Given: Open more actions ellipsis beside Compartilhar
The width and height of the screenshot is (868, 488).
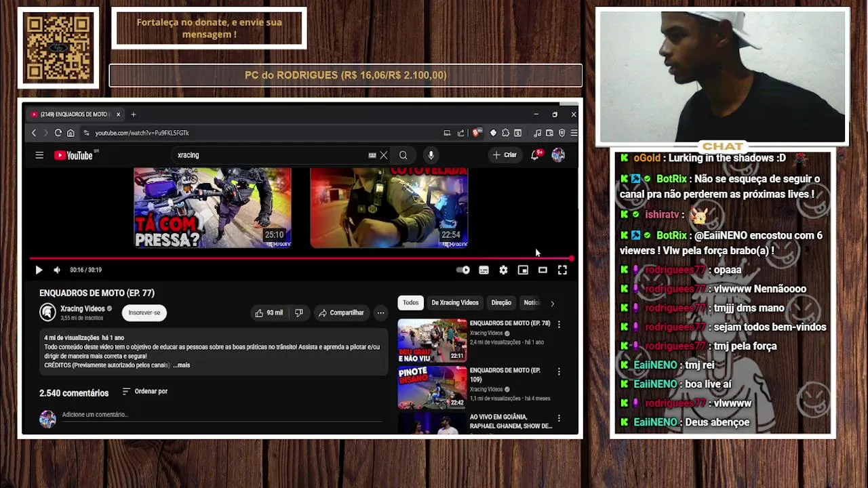Looking at the screenshot, I should (x=381, y=312).
